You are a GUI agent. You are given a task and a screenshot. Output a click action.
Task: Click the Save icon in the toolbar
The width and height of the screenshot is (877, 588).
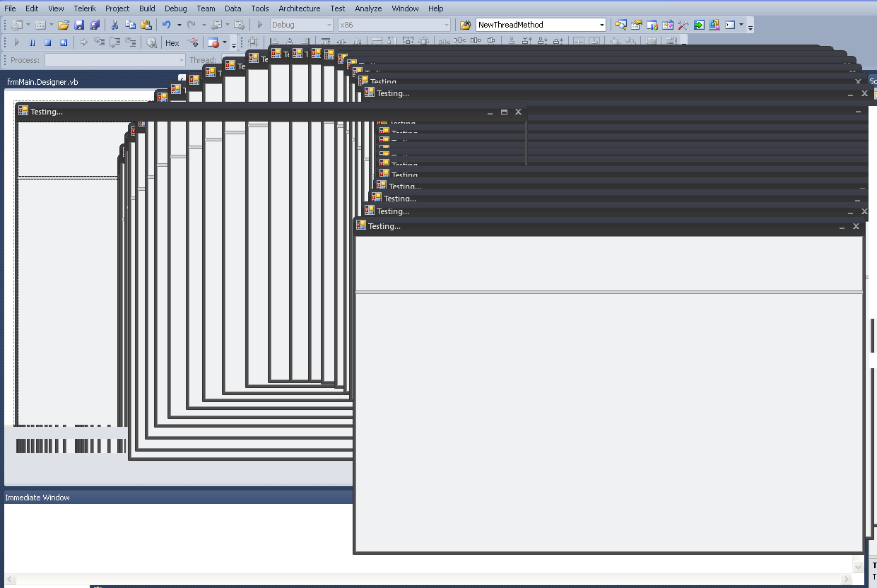click(79, 25)
